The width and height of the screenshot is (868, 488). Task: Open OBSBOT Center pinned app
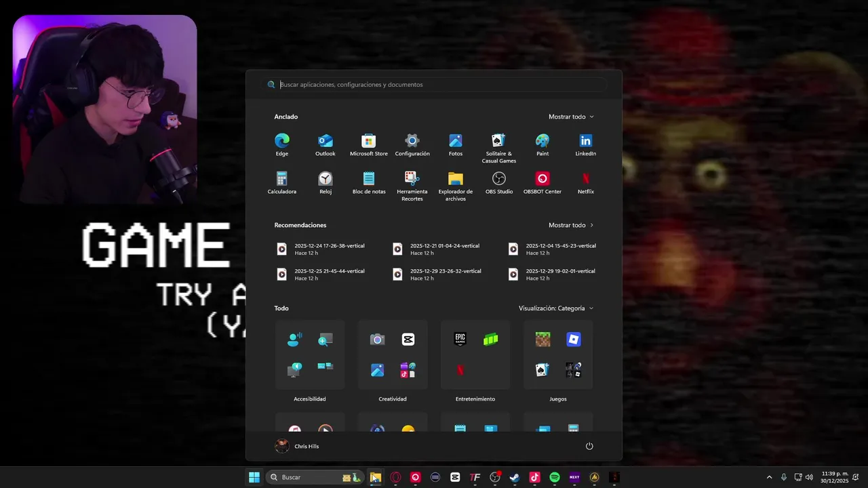542,182
